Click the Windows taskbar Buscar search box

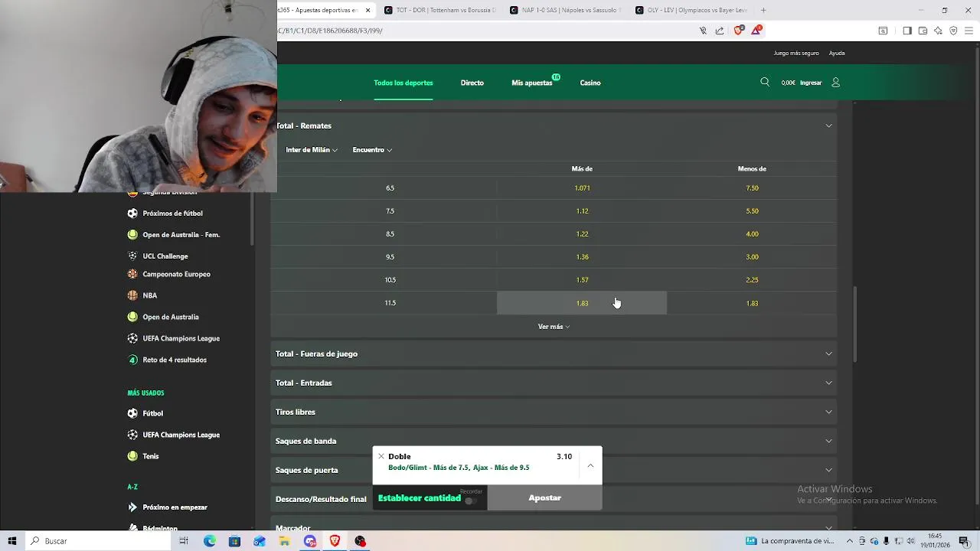coord(100,541)
